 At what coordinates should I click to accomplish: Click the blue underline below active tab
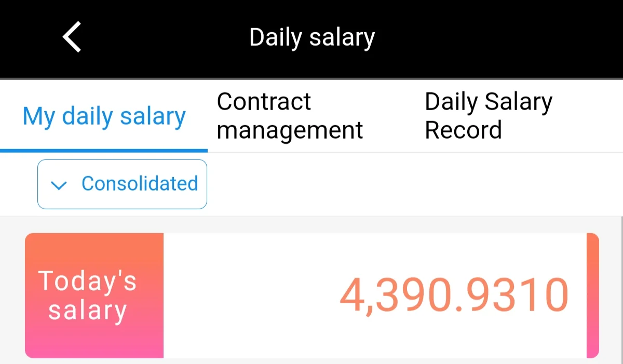pyautogui.click(x=104, y=151)
